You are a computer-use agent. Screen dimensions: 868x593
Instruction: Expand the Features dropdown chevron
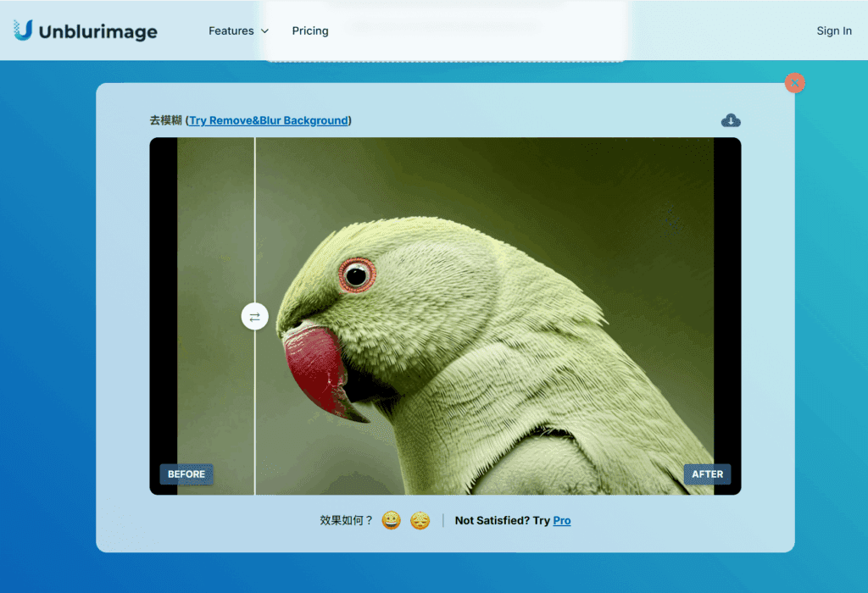(264, 31)
